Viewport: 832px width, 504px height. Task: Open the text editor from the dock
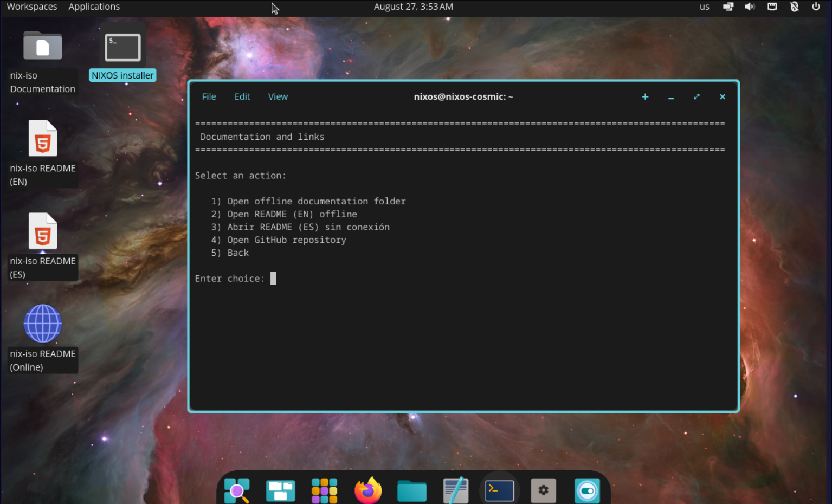click(x=456, y=490)
